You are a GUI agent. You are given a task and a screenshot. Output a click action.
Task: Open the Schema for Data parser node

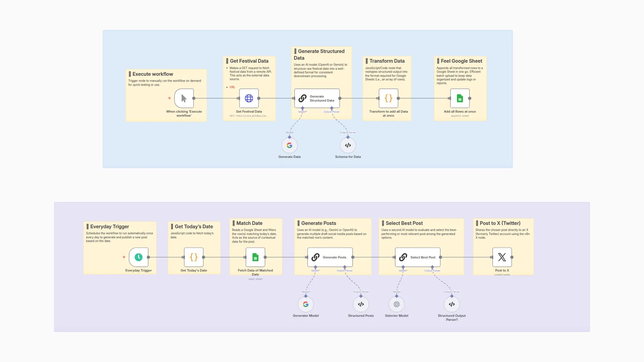coord(348,145)
